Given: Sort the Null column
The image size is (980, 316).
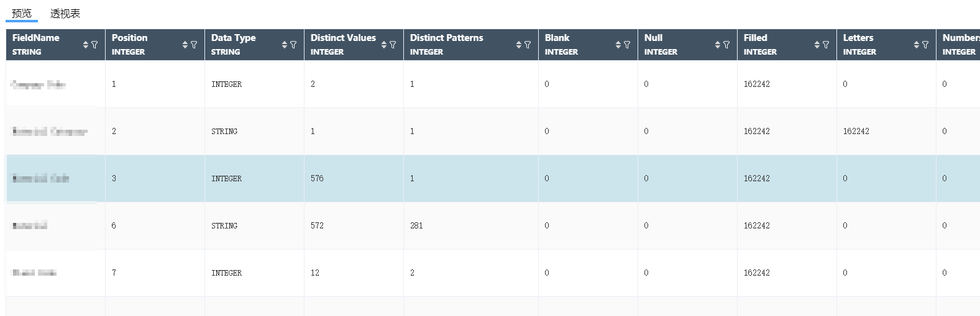Looking at the screenshot, I should (x=717, y=45).
